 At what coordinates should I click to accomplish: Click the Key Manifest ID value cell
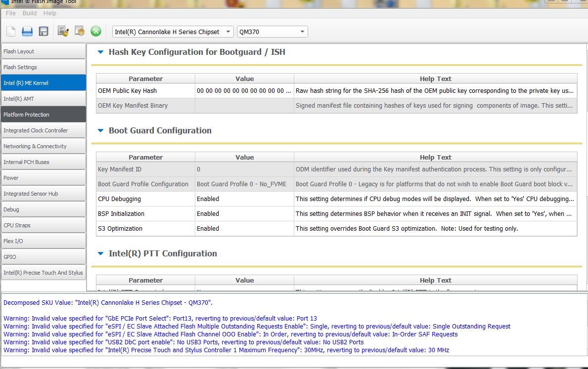click(x=244, y=169)
